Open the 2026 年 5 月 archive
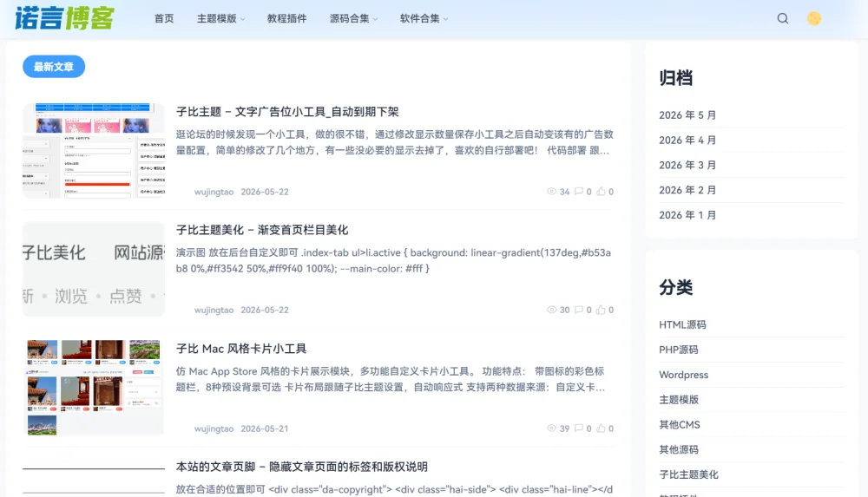This screenshot has height=497, width=868. tap(687, 115)
